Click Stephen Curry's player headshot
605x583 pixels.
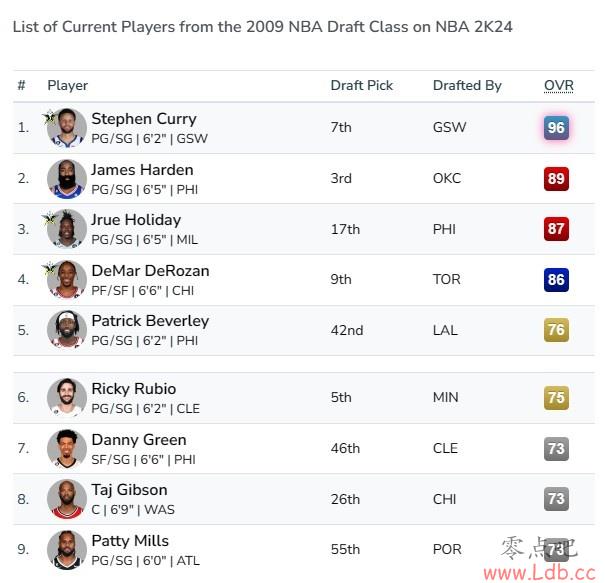(67, 128)
